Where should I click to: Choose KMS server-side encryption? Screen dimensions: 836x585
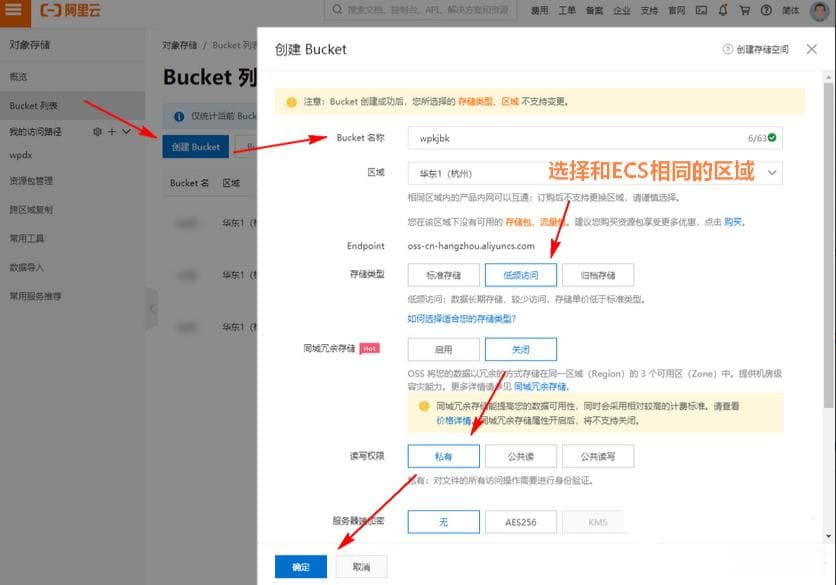point(598,522)
